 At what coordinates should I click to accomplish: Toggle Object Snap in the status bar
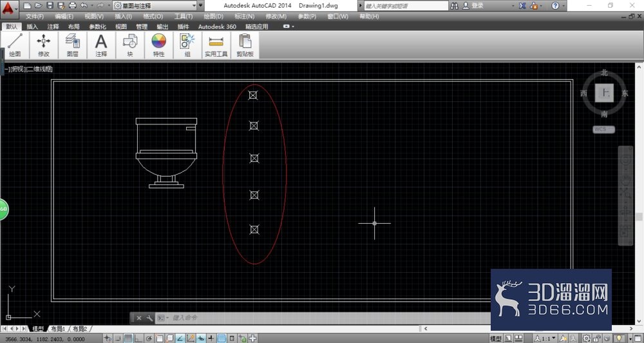[159, 338]
